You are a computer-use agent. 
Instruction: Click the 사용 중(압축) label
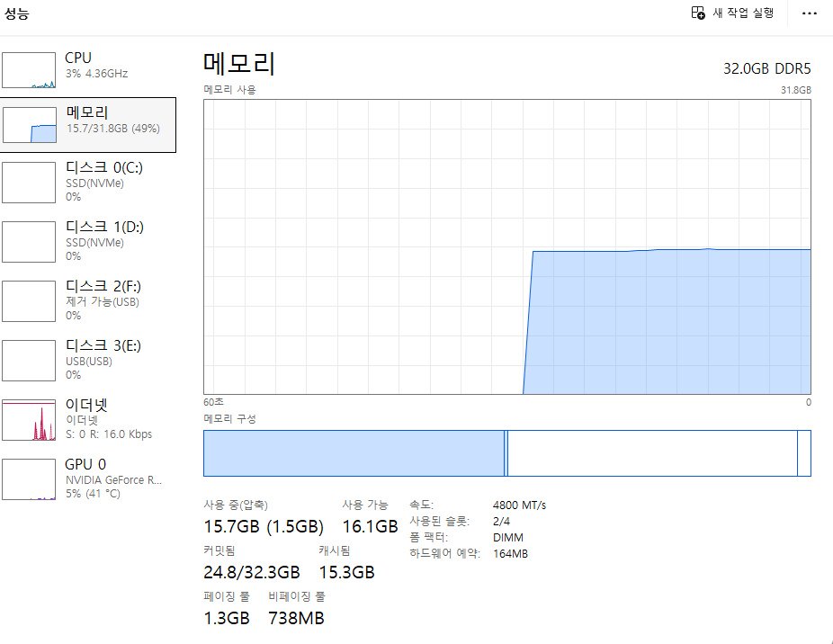[x=236, y=505]
